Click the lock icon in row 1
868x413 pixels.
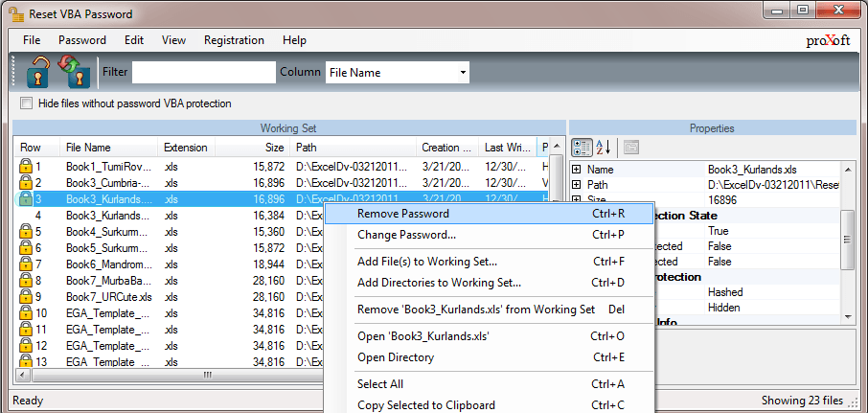(26, 166)
